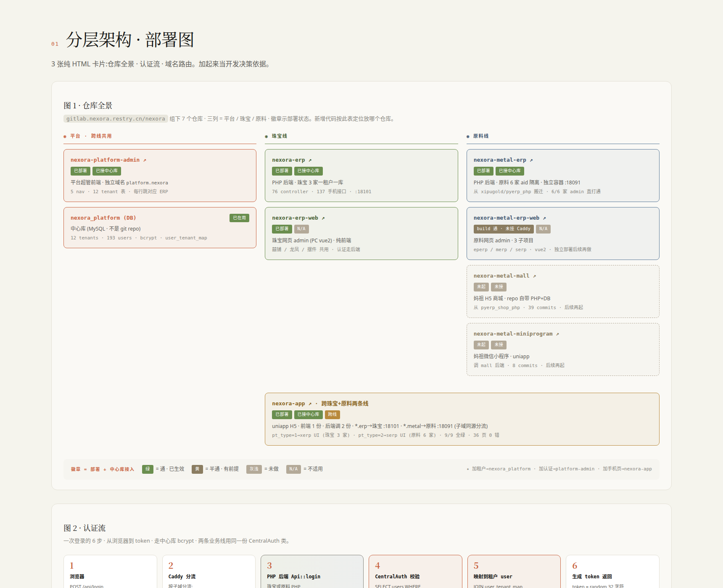Click the 图 1 · 仓库全景 heading
This screenshot has width=723, height=588.
point(88,105)
